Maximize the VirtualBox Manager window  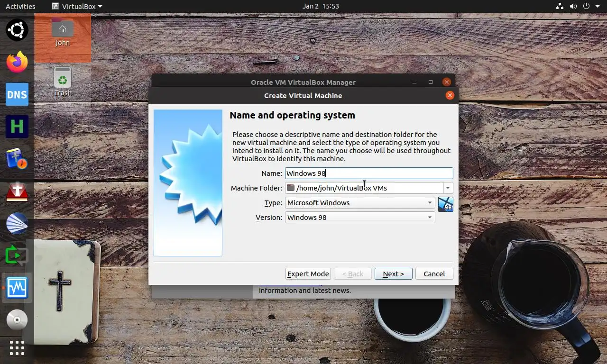pos(431,82)
